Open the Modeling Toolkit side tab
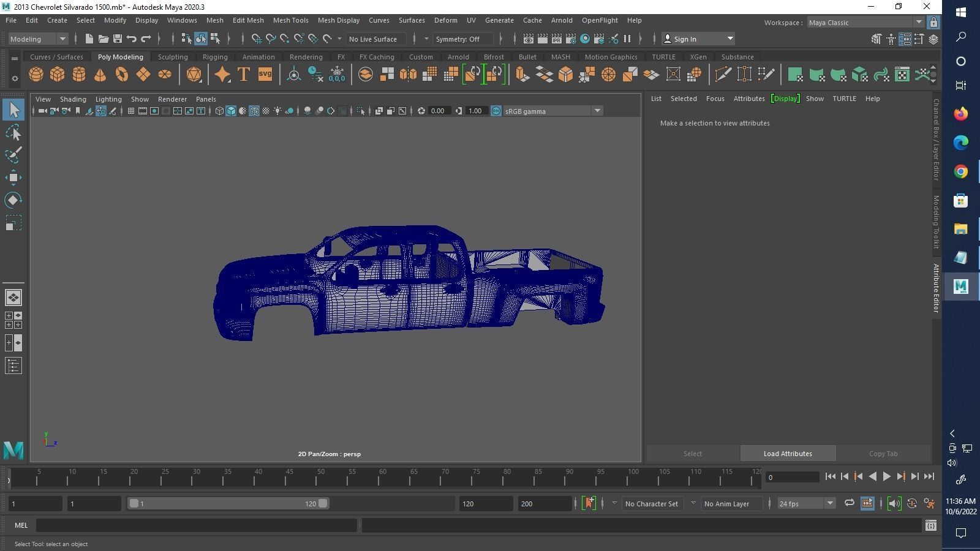Image resolution: width=980 pixels, height=551 pixels. (936, 221)
